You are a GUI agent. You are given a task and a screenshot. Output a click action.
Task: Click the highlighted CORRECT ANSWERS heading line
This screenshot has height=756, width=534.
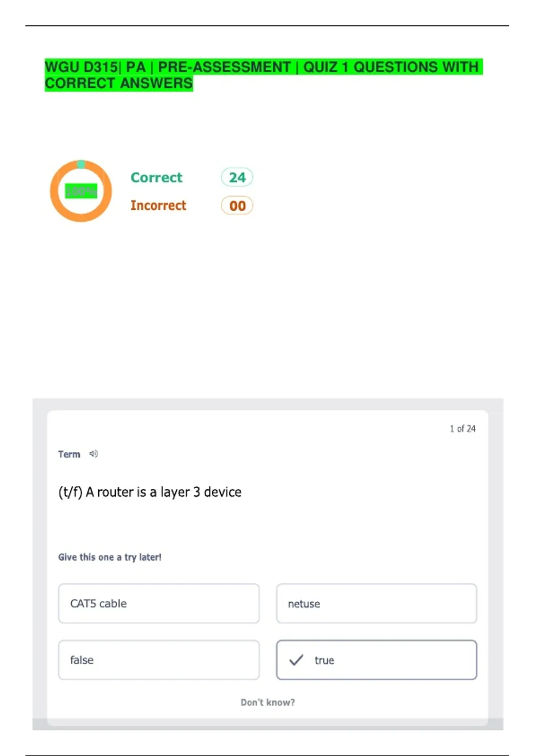click(x=119, y=83)
